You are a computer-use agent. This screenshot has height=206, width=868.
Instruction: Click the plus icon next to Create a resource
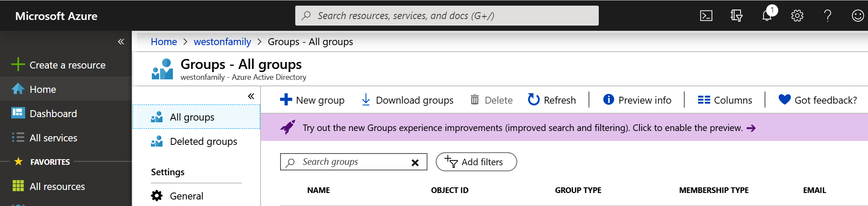coord(18,65)
